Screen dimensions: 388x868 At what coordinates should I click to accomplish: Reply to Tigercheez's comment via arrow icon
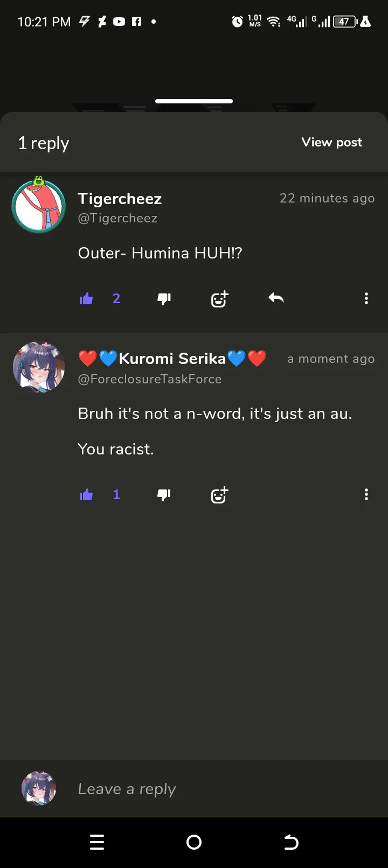point(276,298)
